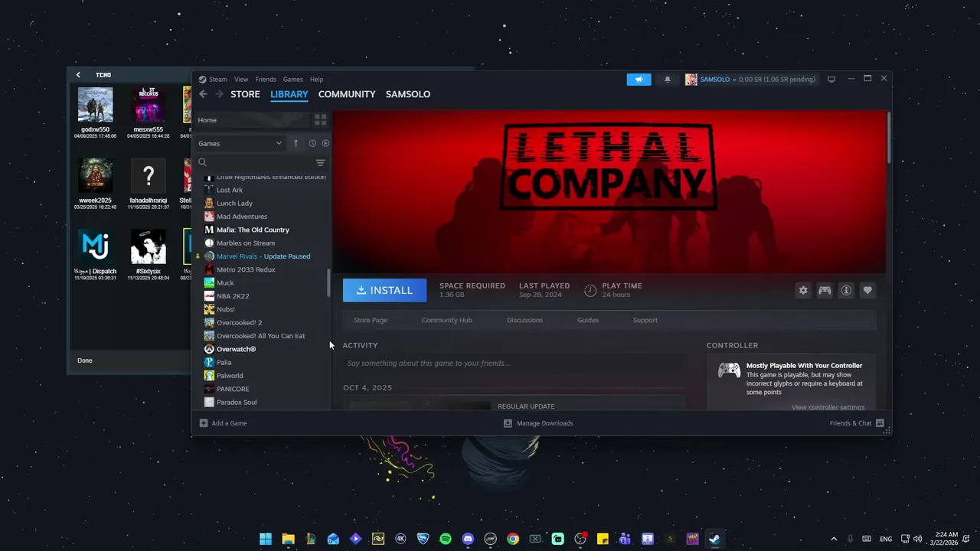Go to the SAMSOLO profile tab

[408, 94]
